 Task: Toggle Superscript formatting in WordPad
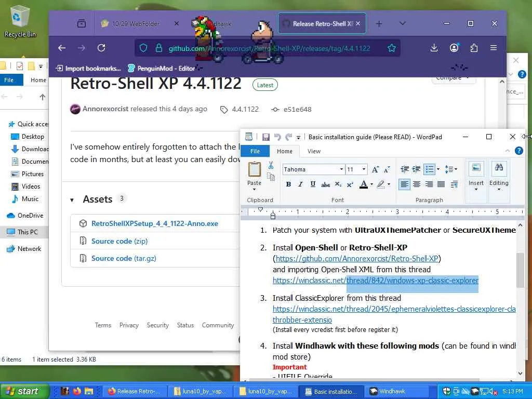click(x=350, y=184)
